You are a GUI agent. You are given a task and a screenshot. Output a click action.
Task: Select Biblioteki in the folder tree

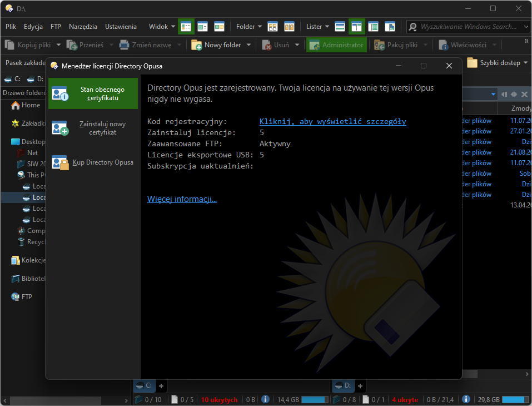(x=28, y=279)
